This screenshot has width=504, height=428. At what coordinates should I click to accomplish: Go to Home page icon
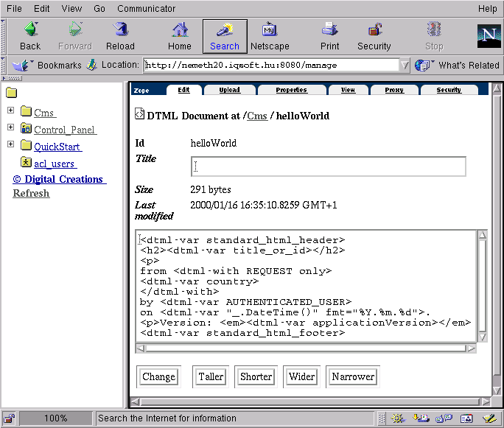pos(180,29)
